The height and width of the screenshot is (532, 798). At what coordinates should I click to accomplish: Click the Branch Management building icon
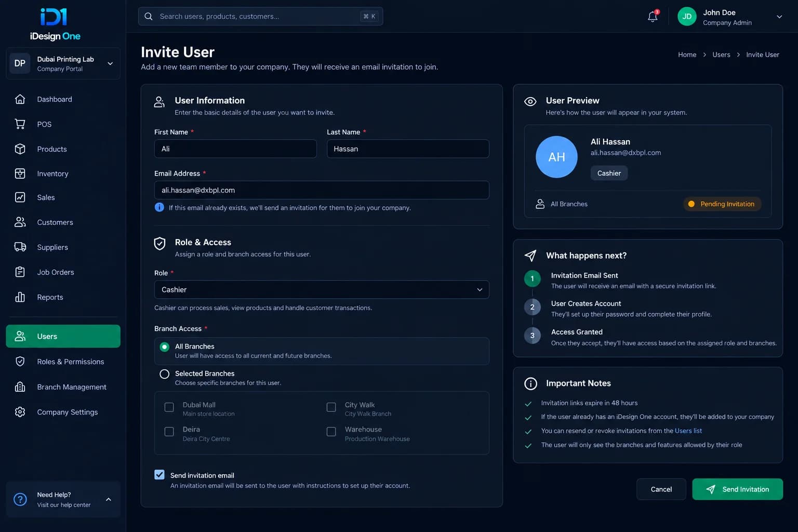20,387
